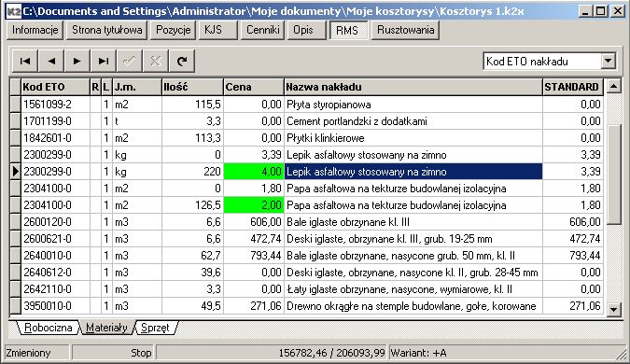
Task: Switch to the Robocizna bottom tab
Action: (48, 328)
